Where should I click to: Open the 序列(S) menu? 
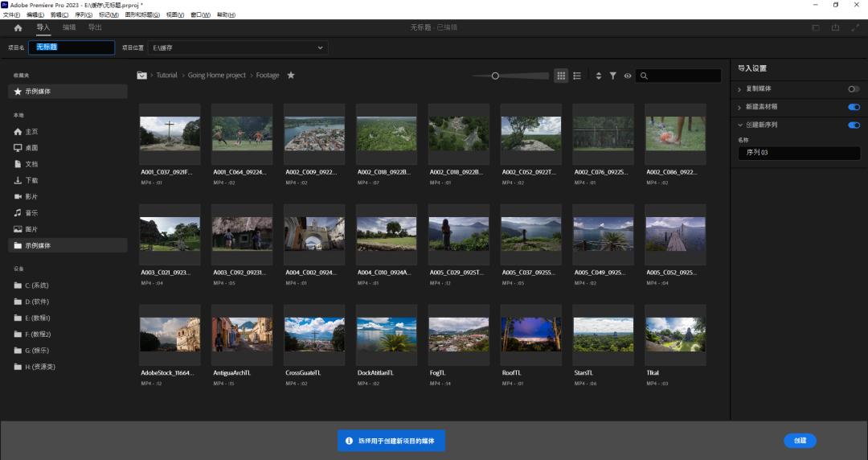[83, 15]
